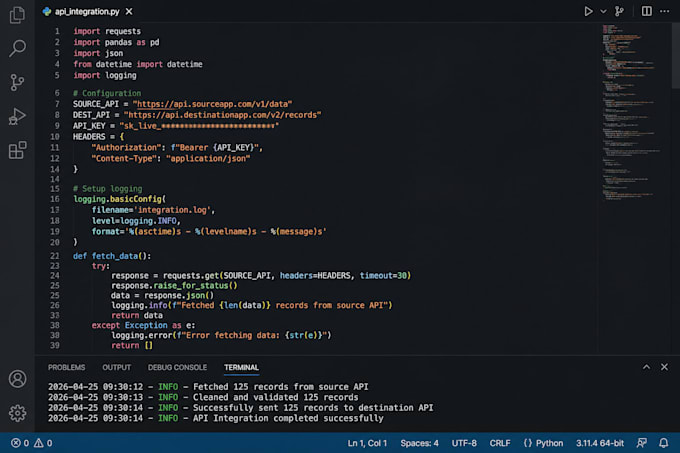Change end of line sequence CRLF
This screenshot has height=453, width=680.
pos(500,443)
